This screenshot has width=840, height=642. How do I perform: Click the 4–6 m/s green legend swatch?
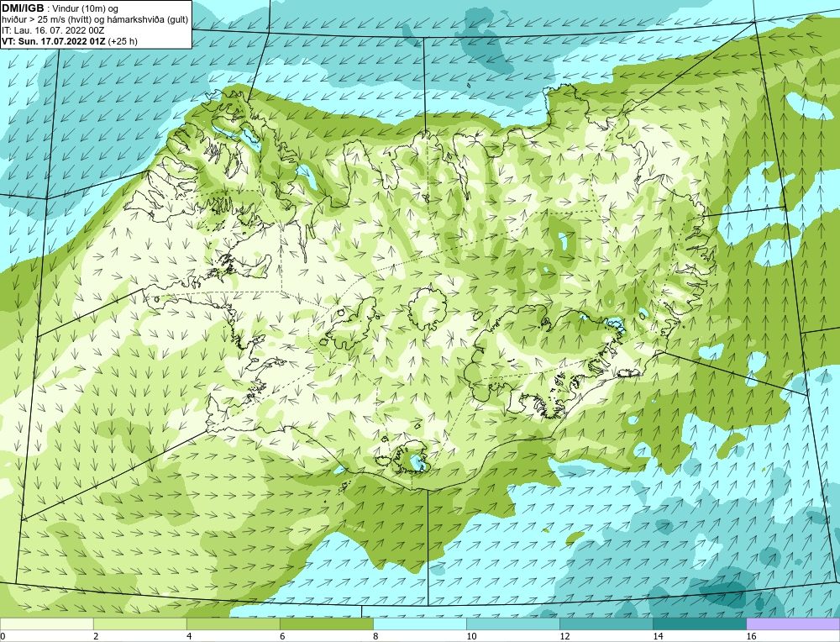[233, 624]
